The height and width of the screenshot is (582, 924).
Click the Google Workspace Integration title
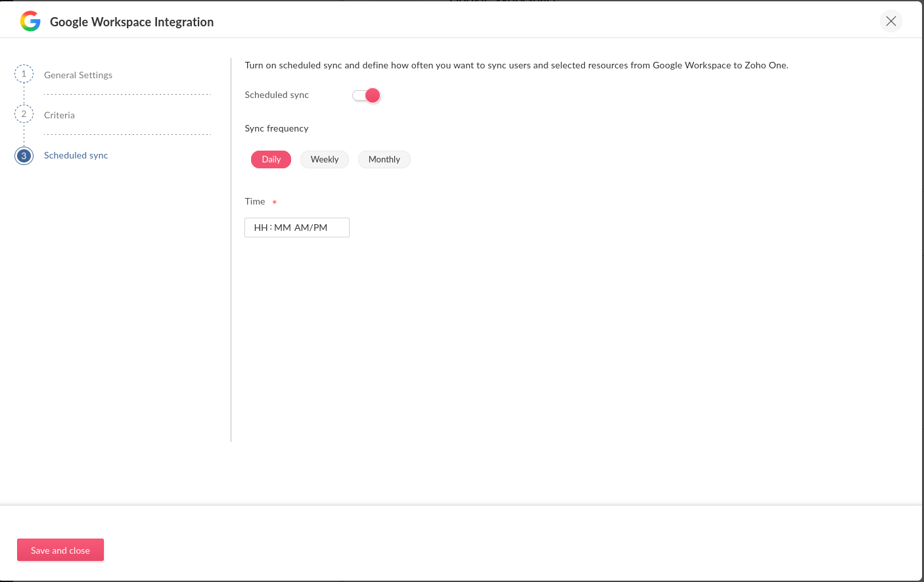131,22
